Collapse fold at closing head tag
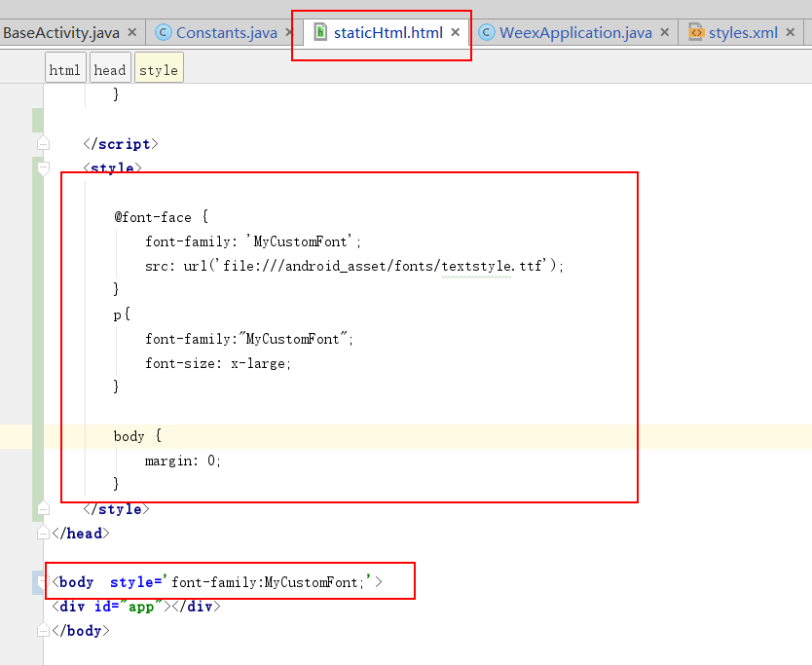 tap(44, 533)
